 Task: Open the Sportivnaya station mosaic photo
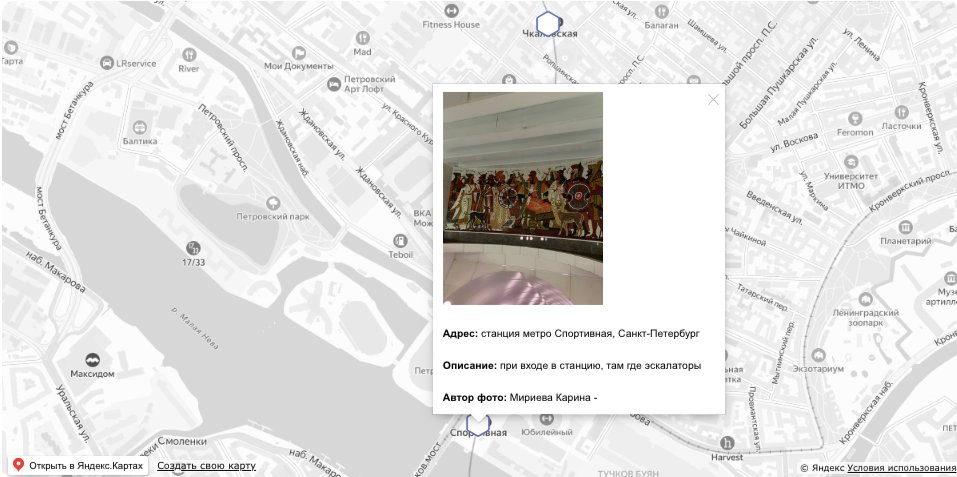coord(522,198)
